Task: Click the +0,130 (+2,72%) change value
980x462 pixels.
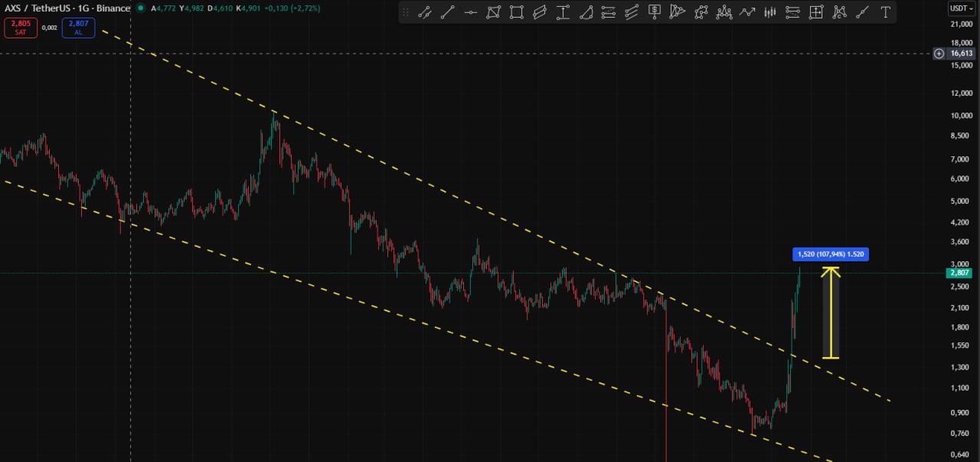Action: pos(293,8)
